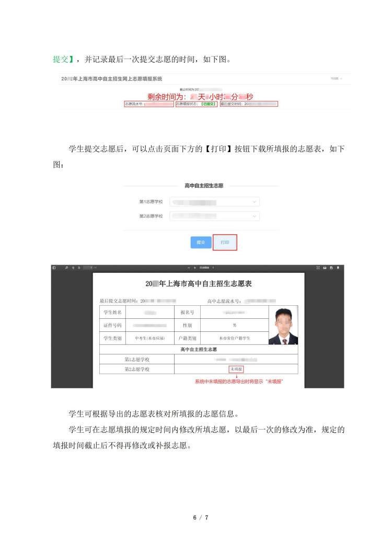This screenshot has width=392, height=554.
Task: Zoom out with the minus icon
Action: (x=189, y=268)
